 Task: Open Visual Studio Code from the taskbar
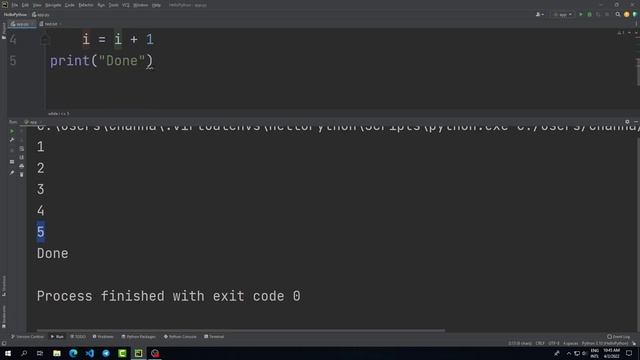click(x=89, y=353)
